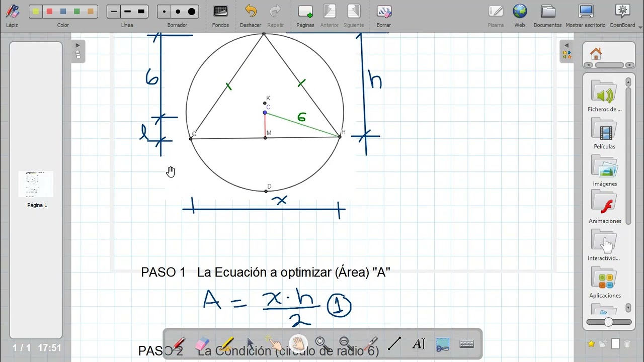Choose the medium line width
Image resolution: width=644 pixels, height=362 pixels.
click(x=127, y=12)
